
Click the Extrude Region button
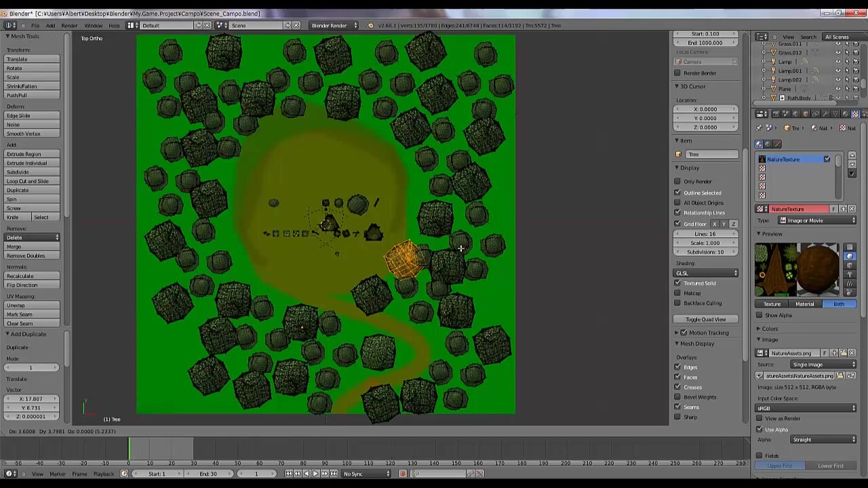33,154
